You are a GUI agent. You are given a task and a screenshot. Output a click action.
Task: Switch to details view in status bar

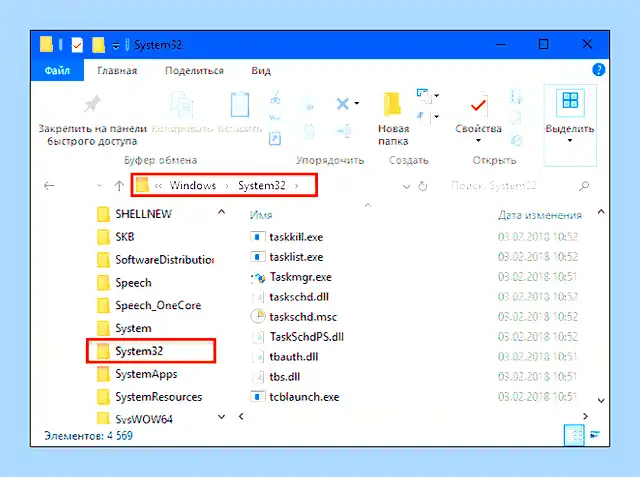(574, 435)
